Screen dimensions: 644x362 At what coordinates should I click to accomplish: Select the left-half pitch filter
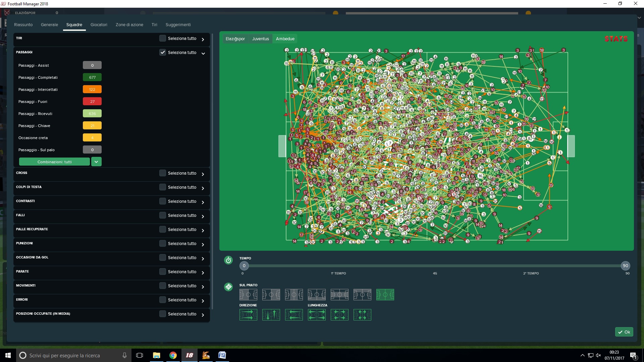coord(248,295)
